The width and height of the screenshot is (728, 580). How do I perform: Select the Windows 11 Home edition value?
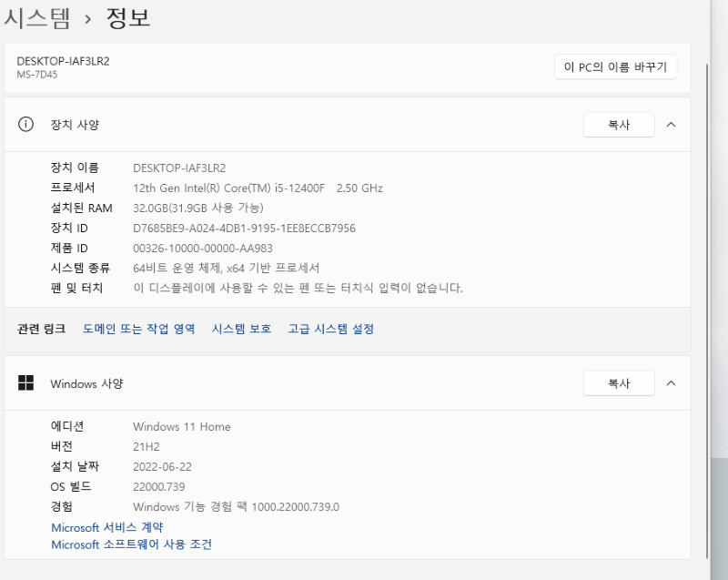181,427
